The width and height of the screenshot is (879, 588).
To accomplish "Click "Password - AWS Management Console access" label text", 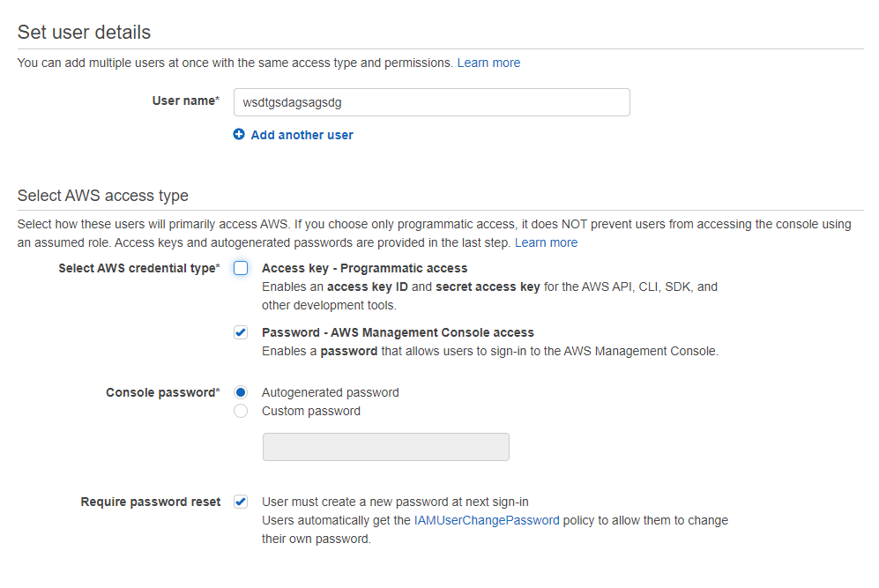I will [x=398, y=332].
